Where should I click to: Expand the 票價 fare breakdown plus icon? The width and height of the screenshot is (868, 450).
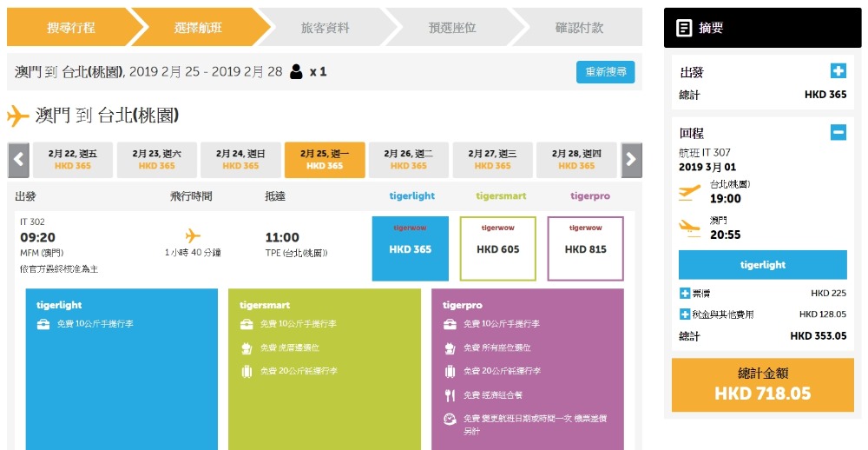point(685,293)
